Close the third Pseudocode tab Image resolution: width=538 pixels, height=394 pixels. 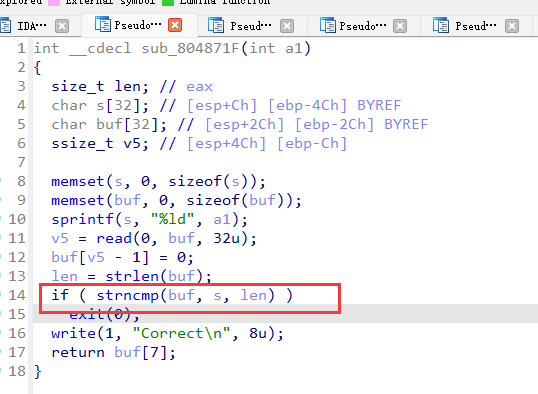point(400,26)
